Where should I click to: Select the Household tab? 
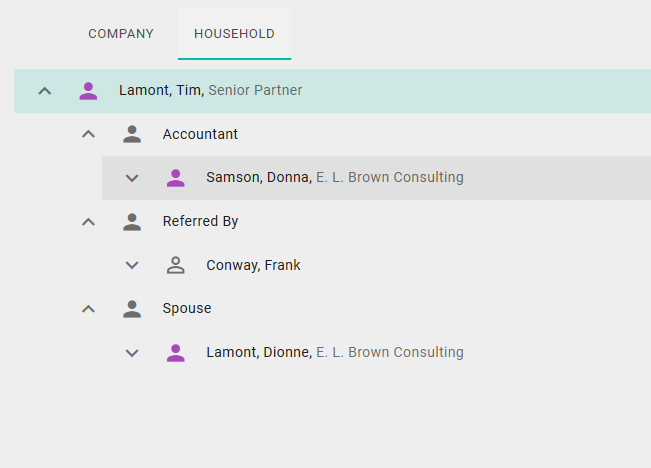pos(234,34)
